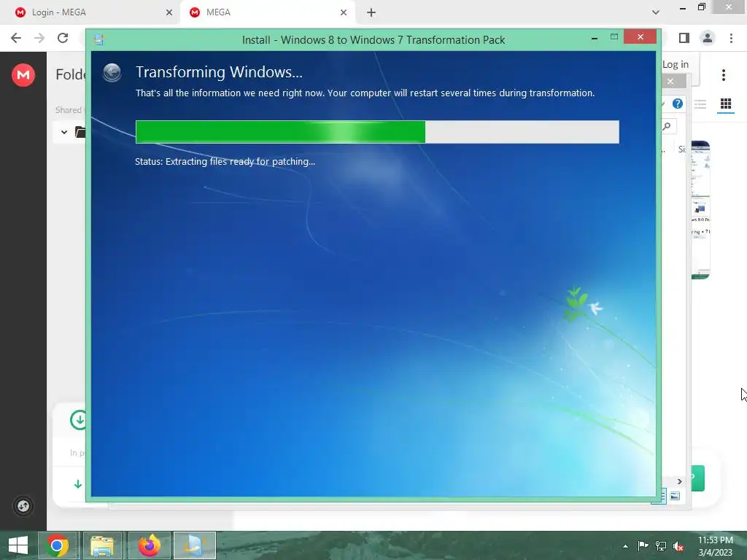Image resolution: width=747 pixels, height=560 pixels.
Task: Click the MEGA search magnifier icon
Action: coord(667,126)
